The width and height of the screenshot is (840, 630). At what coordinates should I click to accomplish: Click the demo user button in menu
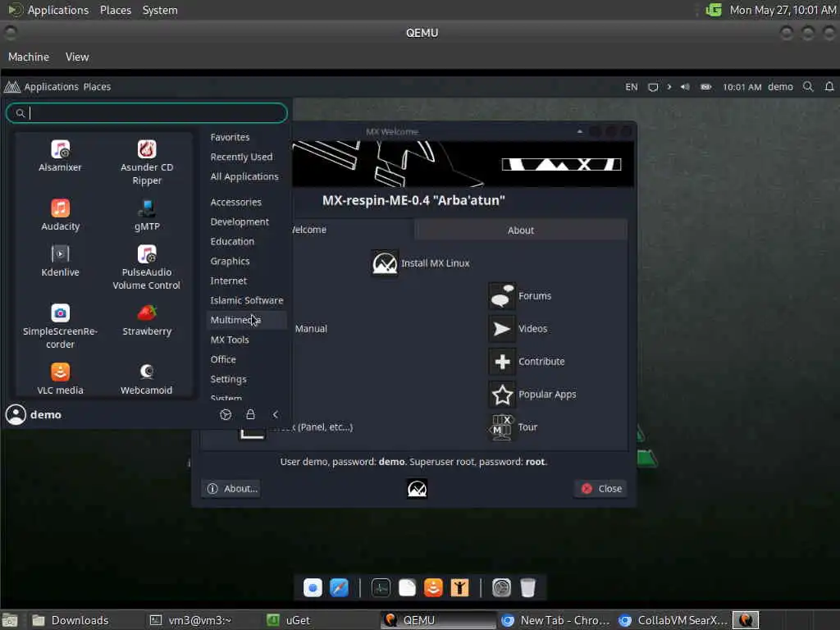(33, 414)
